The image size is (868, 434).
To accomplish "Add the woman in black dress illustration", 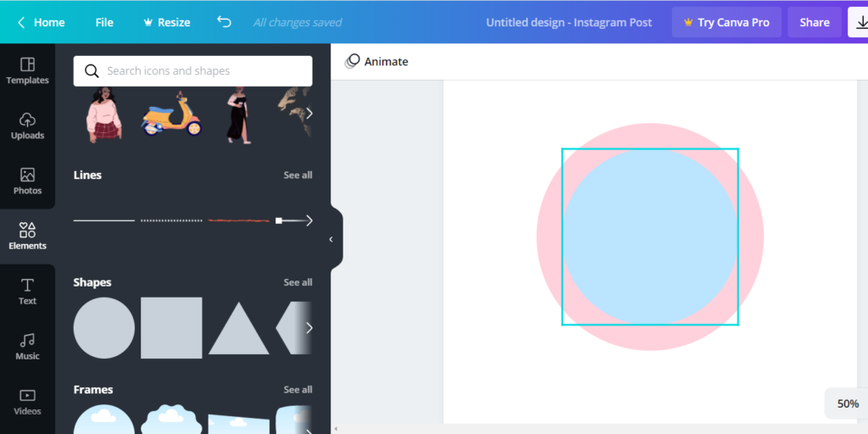I will point(239,114).
